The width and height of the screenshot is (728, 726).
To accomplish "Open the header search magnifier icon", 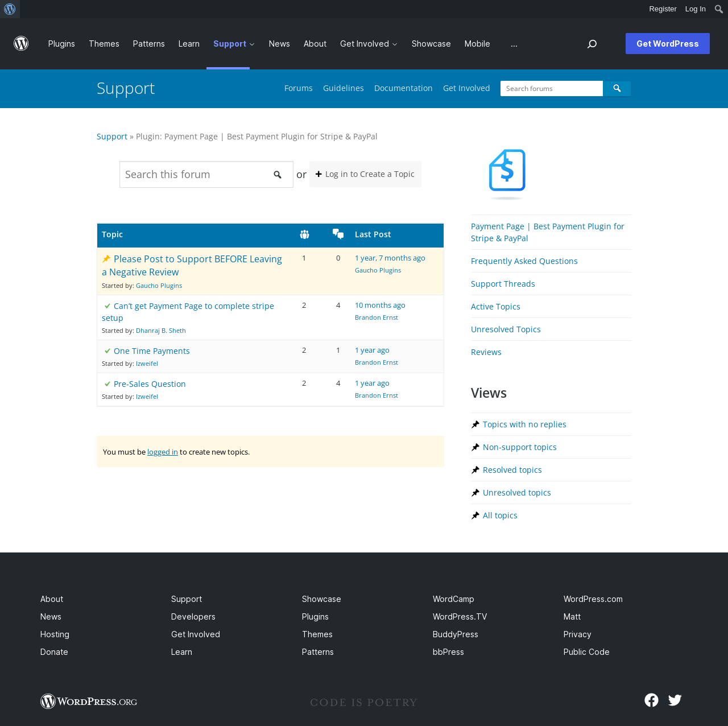I will (592, 44).
